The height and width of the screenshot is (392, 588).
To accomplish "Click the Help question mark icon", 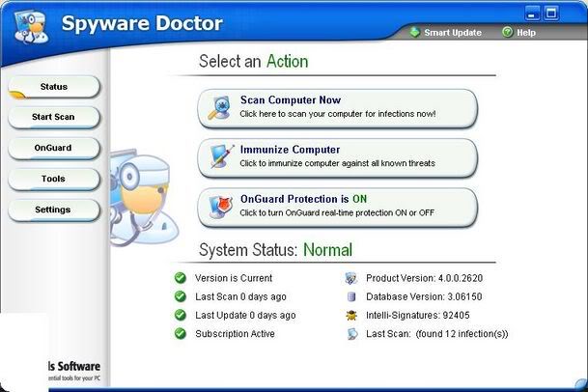I will pyautogui.click(x=507, y=32).
